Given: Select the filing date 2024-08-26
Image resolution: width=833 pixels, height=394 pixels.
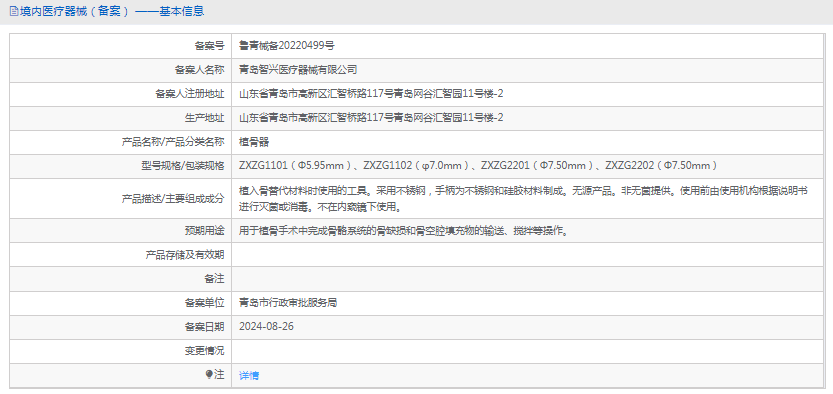Looking at the screenshot, I should [x=266, y=327].
